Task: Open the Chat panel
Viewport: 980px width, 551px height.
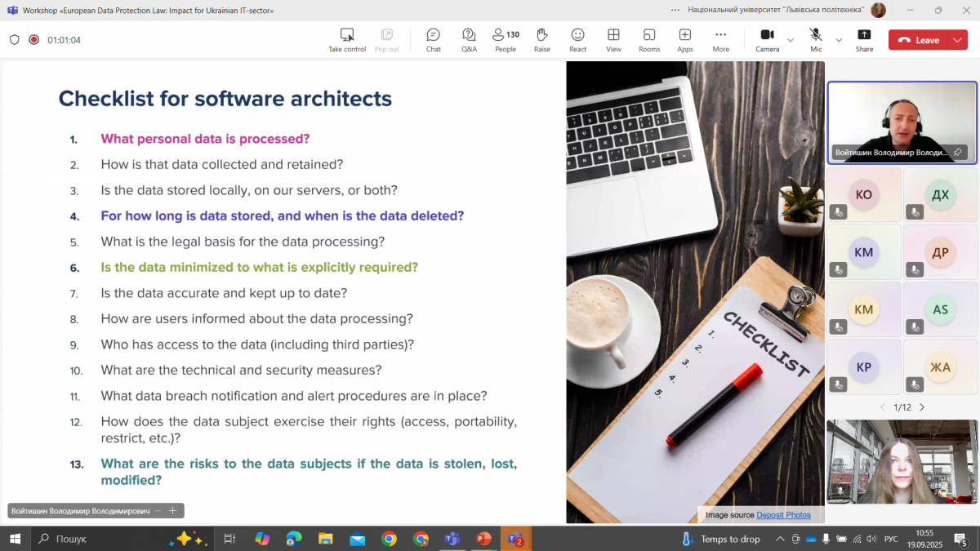Action: 433,39
